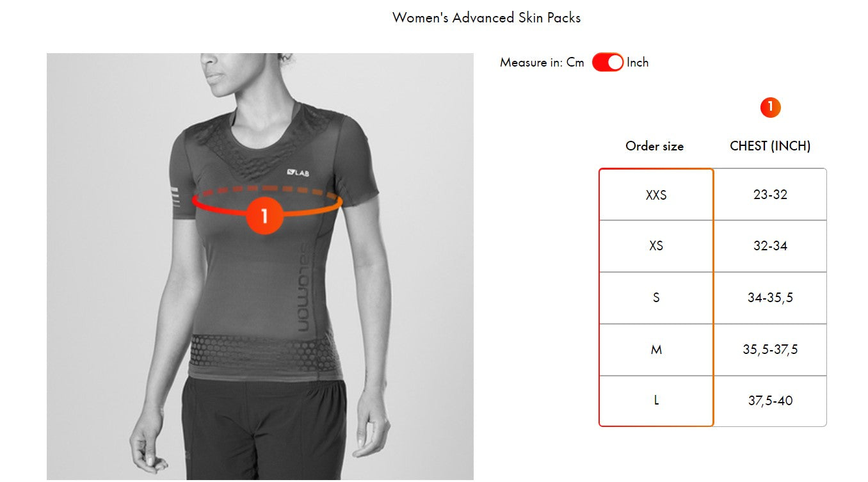Click the 34-35,5 chest measurement cell
Viewport: 868px width, 482px height.
pyautogui.click(x=770, y=298)
